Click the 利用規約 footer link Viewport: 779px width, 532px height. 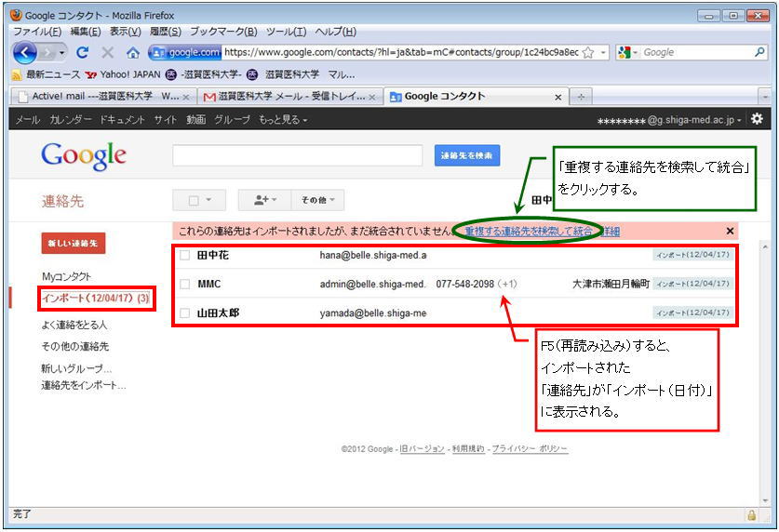coord(468,449)
